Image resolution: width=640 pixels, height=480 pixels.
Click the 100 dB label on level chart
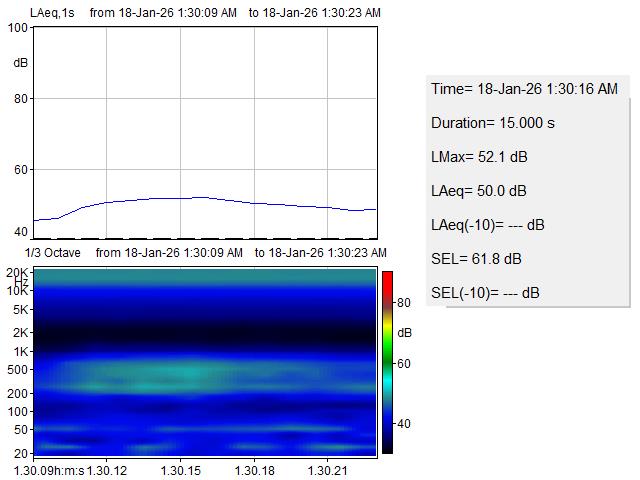[x=18, y=28]
